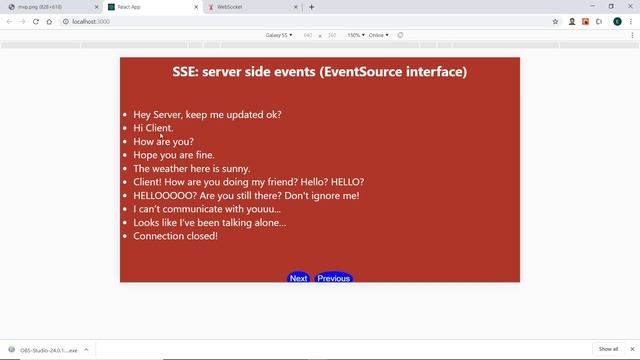The image size is (640, 360).
Task: Switch to the WebSocket tab
Action: click(x=252, y=7)
